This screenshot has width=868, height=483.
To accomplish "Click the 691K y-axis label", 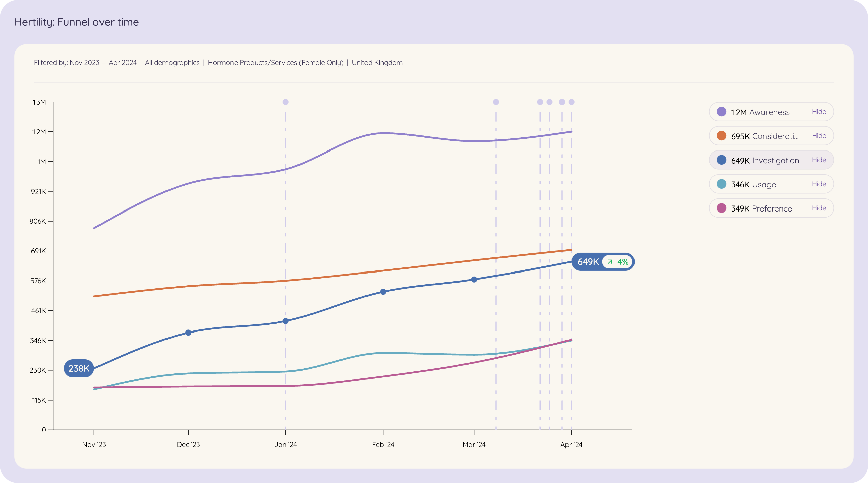I will click(39, 251).
